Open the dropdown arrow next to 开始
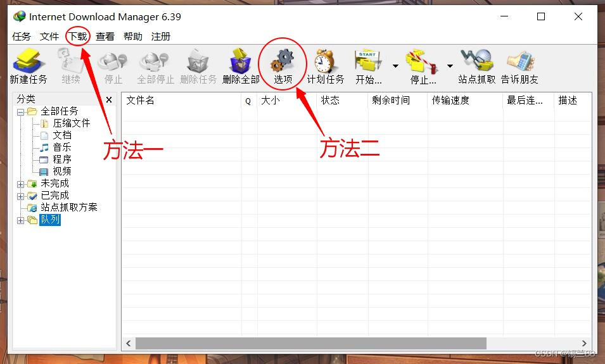The width and height of the screenshot is (605, 364). click(395, 66)
